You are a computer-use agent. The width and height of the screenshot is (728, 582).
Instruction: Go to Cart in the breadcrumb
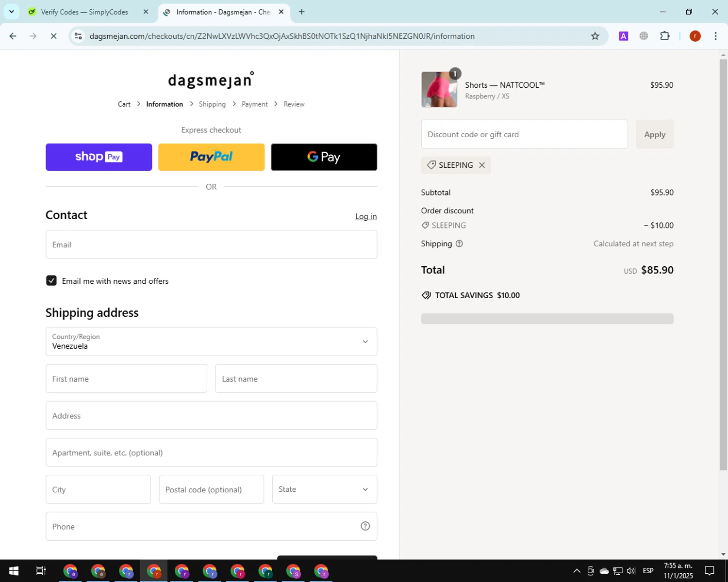[124, 104]
